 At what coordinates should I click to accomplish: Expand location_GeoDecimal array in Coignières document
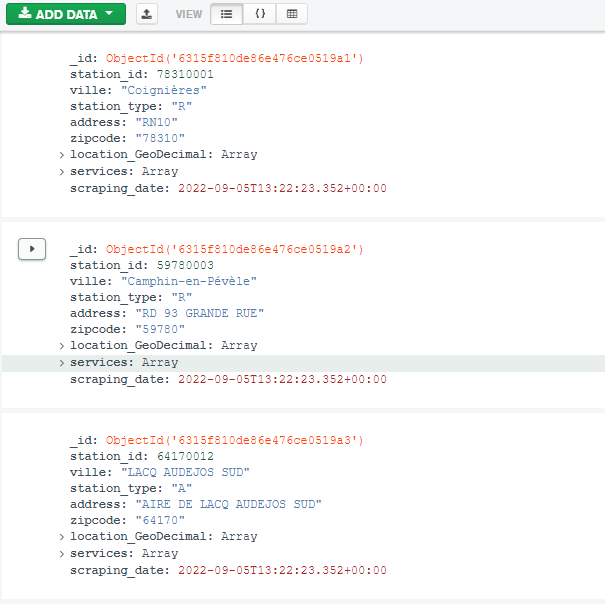(x=62, y=155)
